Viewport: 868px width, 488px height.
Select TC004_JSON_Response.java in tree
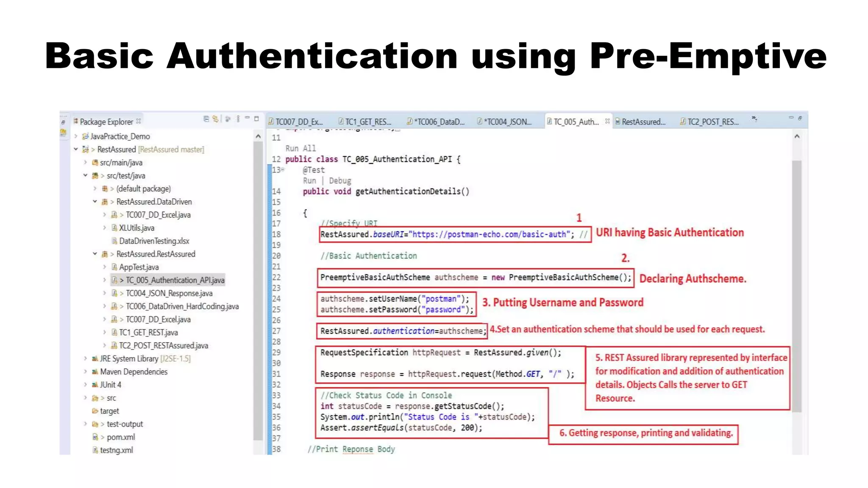coord(169,293)
